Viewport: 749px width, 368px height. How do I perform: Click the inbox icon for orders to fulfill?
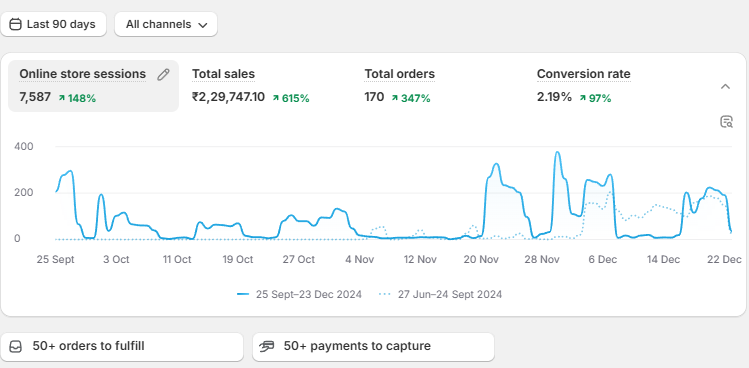16,346
